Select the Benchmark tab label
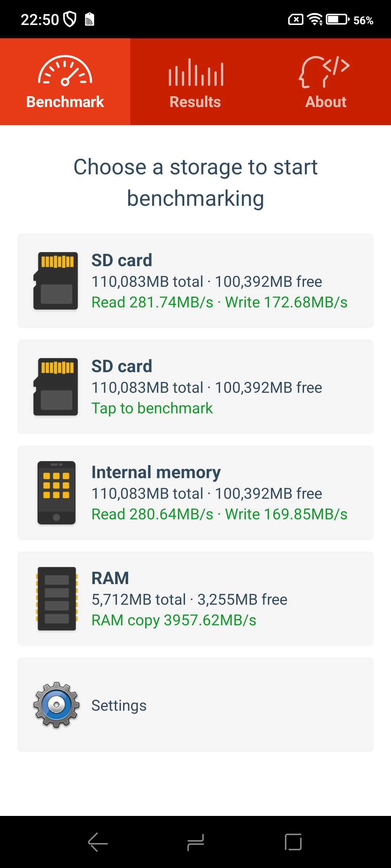Viewport: 391px width, 868px height. pos(65,102)
